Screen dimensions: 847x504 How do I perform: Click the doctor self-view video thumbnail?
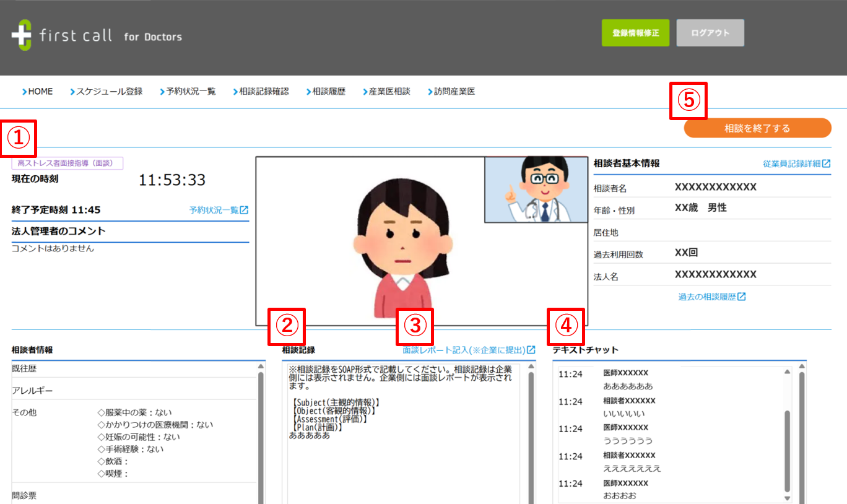(536, 189)
